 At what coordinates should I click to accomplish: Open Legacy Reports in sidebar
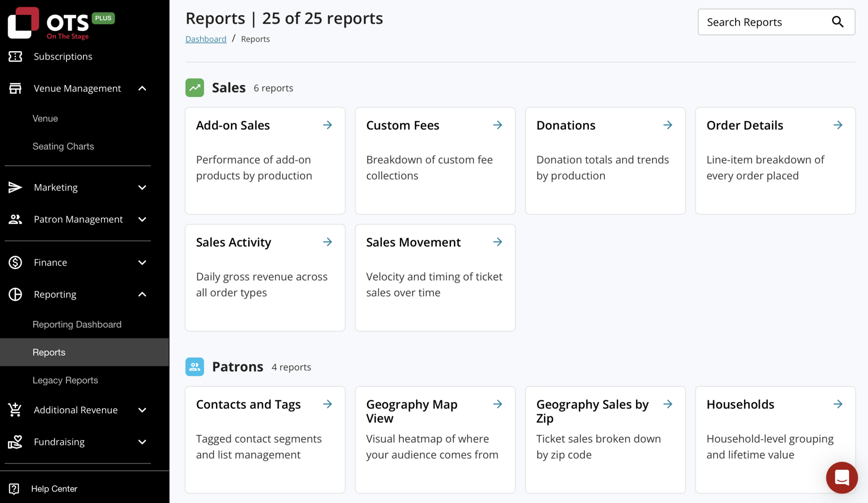pos(65,380)
